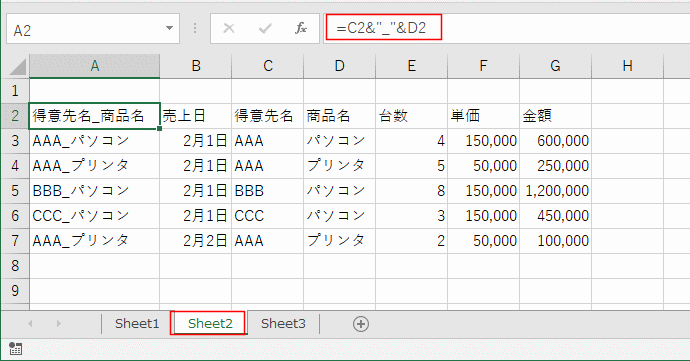Click the Enter checkmark formula icon
This screenshot has height=361, width=690.
pyautogui.click(x=265, y=29)
